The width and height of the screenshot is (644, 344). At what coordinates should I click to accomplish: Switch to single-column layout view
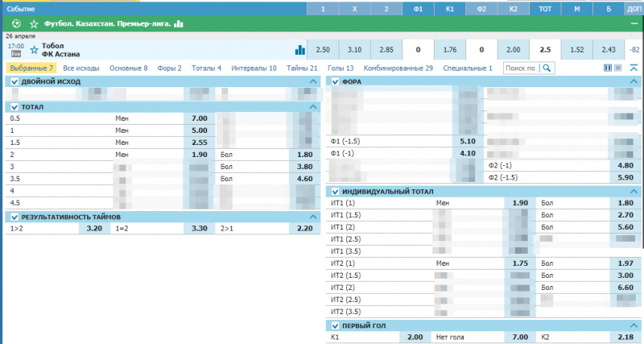(617, 68)
